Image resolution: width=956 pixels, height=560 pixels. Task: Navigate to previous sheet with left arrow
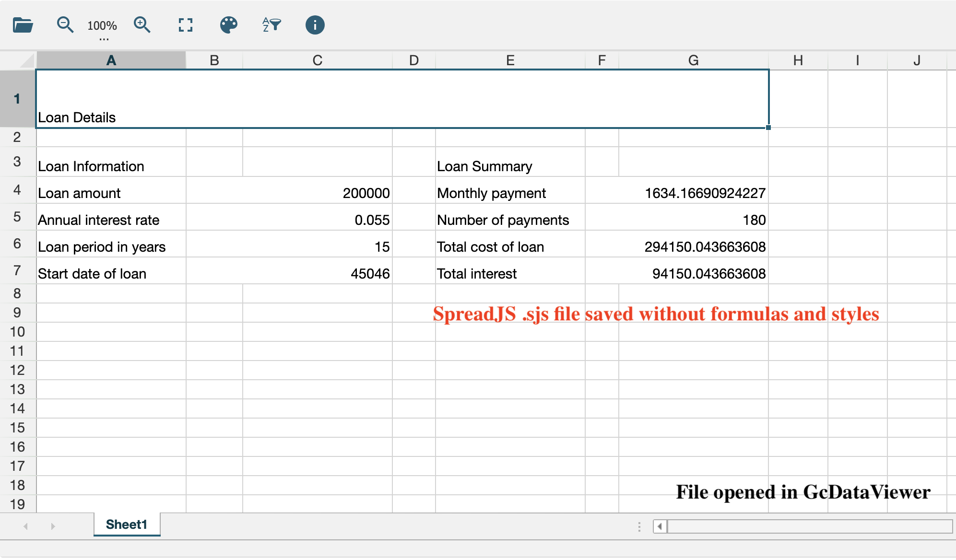pyautogui.click(x=24, y=525)
